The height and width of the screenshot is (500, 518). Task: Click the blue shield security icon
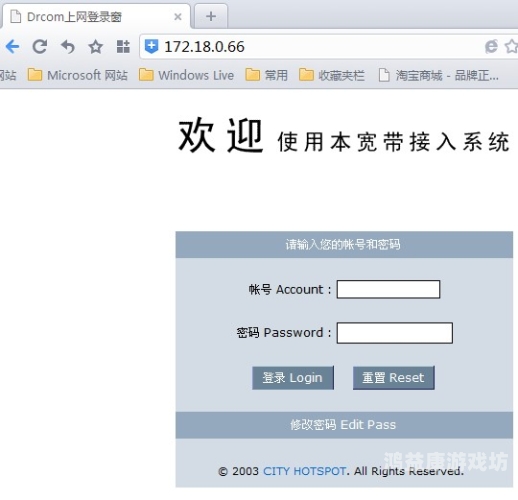point(151,46)
